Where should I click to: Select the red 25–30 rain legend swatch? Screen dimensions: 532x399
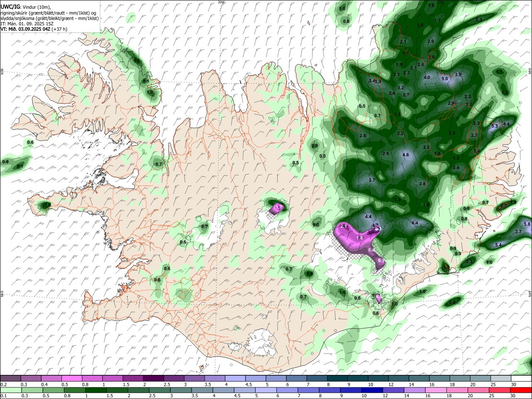pyautogui.click(x=500, y=390)
